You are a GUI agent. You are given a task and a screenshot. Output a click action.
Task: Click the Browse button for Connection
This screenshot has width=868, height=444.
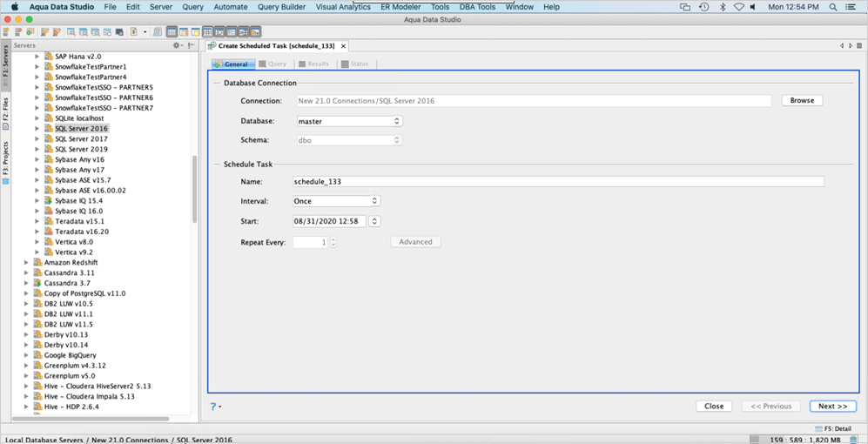tap(802, 100)
